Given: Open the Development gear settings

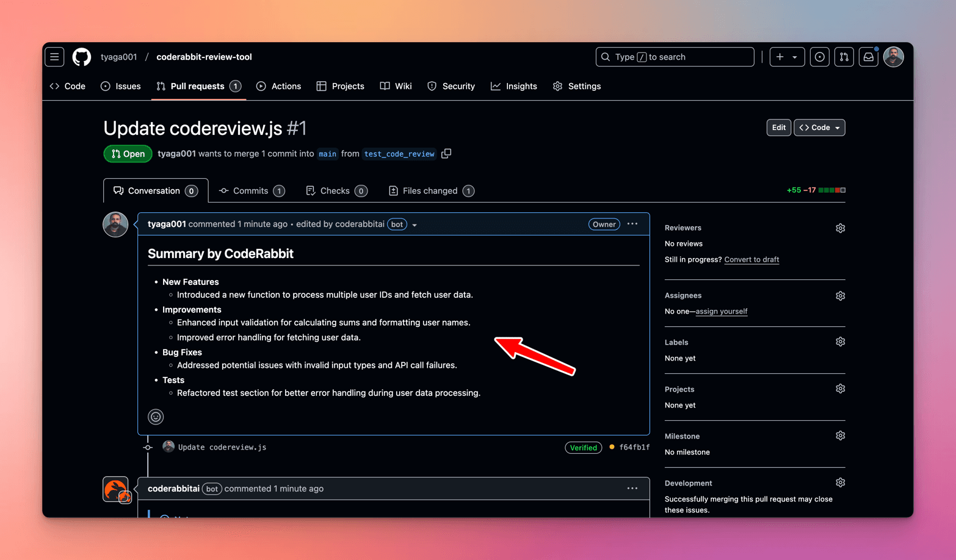Looking at the screenshot, I should click(x=841, y=483).
